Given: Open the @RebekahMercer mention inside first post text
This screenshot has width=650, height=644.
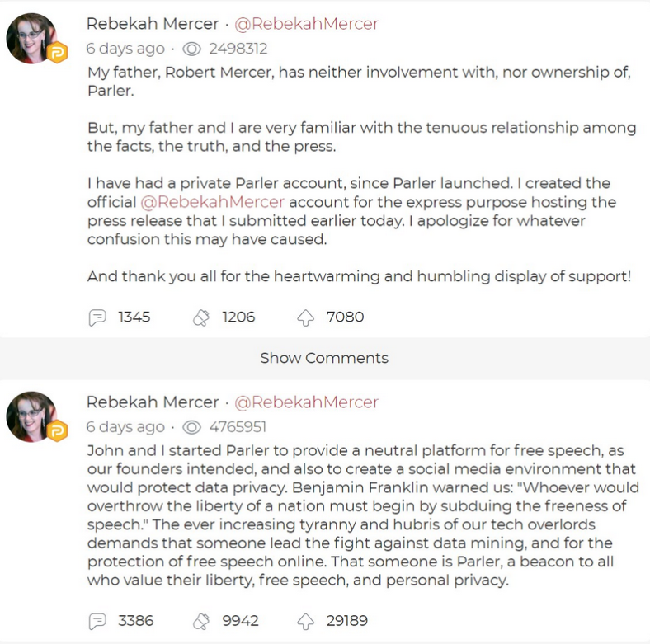Looking at the screenshot, I should click(212, 202).
